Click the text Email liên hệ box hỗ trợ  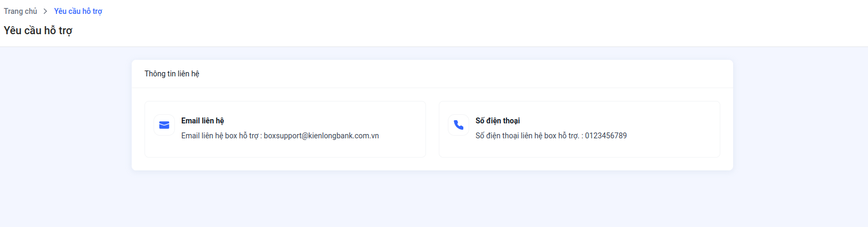point(220,136)
